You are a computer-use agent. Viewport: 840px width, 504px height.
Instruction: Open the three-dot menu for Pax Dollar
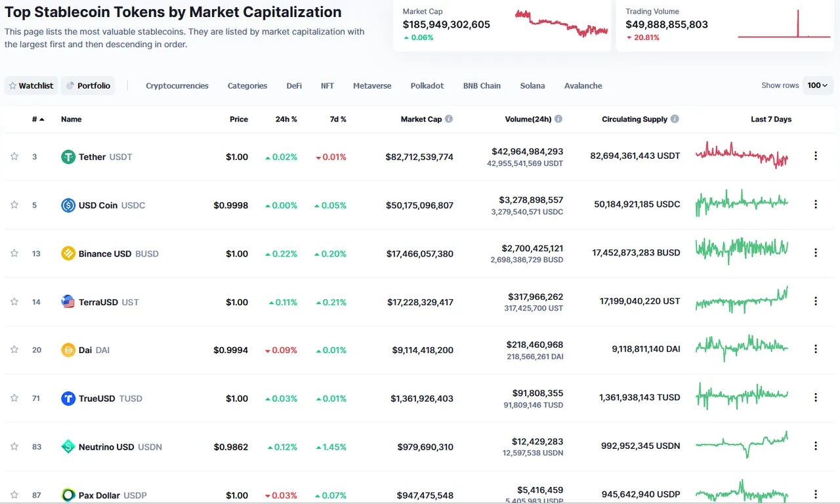(x=816, y=494)
